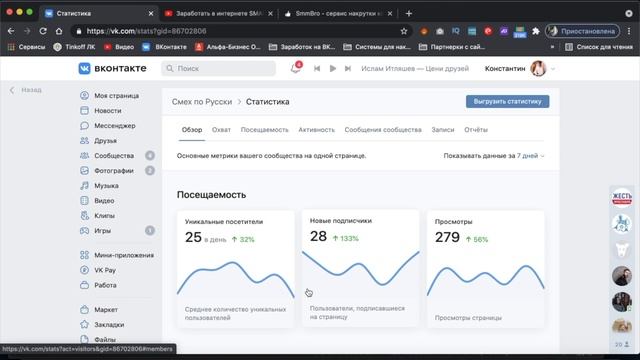Open Файлы in the sidebar
This screenshot has width=640, height=360.
click(105, 340)
